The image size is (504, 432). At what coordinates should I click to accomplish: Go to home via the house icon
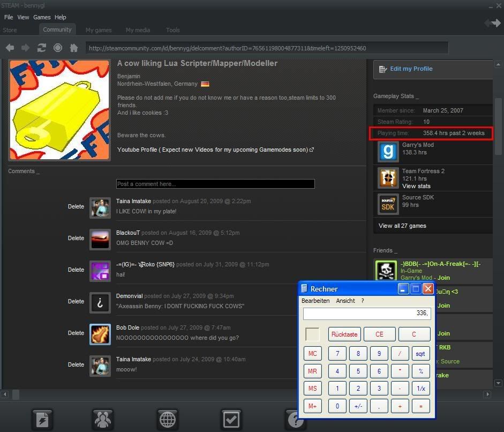click(74, 48)
